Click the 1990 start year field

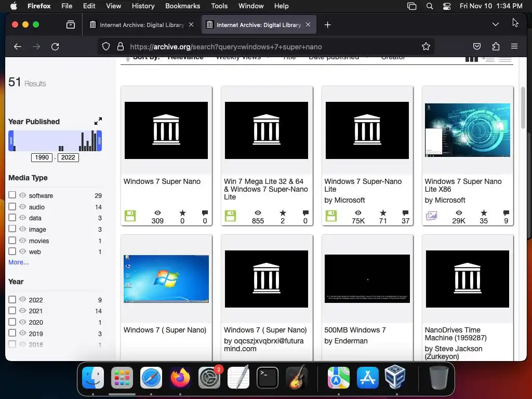42,157
